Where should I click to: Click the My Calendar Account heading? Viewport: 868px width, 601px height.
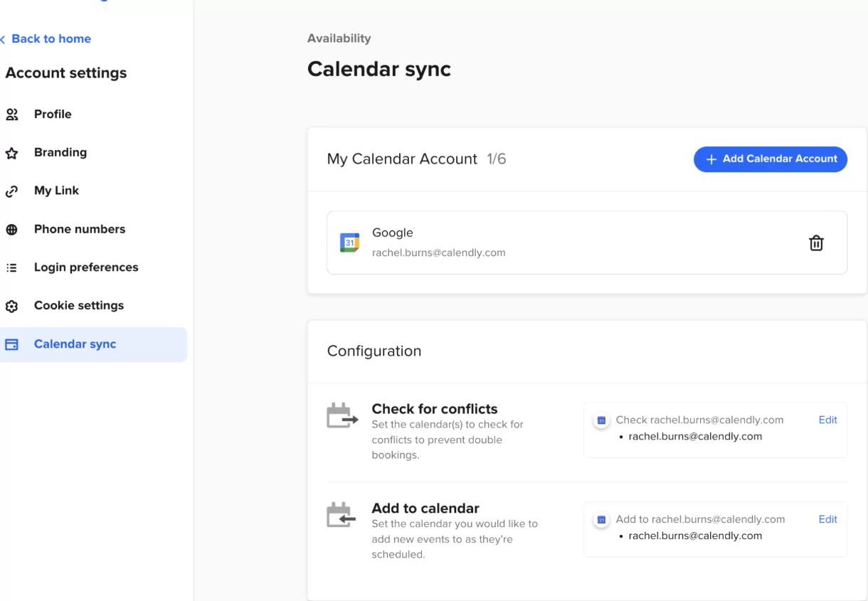[x=402, y=159]
